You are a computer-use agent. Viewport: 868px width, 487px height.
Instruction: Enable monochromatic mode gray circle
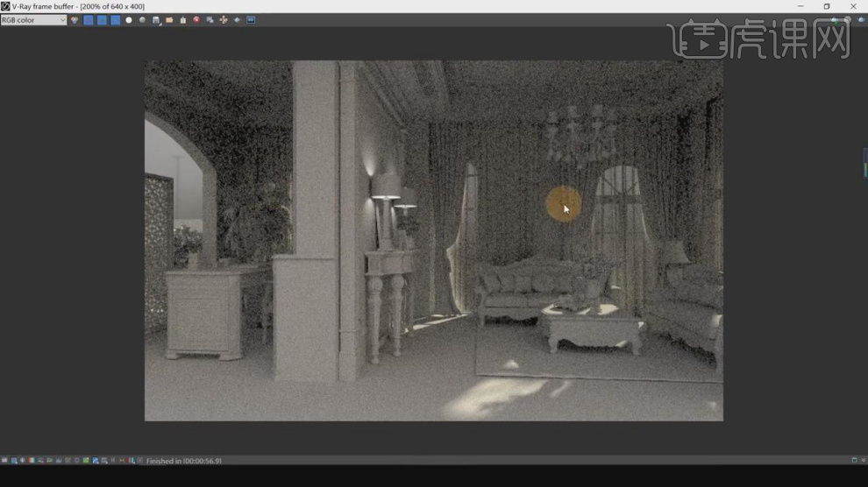click(x=142, y=20)
